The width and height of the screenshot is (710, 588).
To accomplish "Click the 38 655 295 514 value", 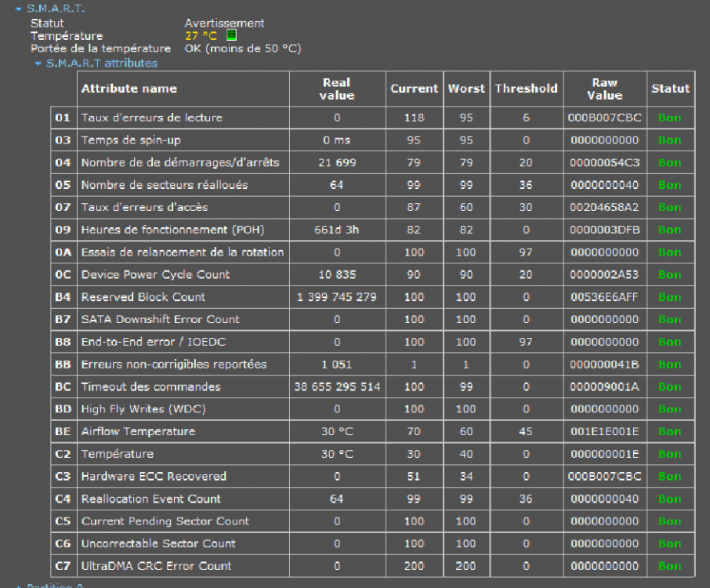I will (337, 387).
